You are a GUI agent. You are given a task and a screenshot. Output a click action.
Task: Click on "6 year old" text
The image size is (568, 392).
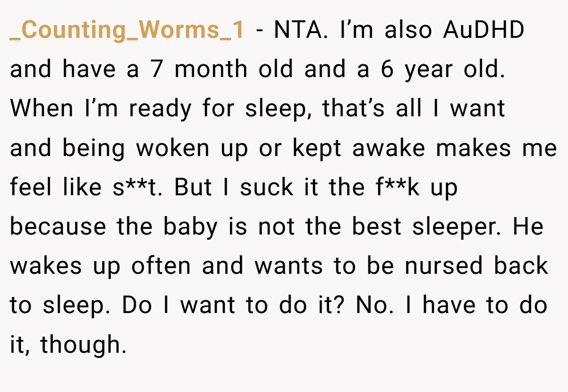439,70
